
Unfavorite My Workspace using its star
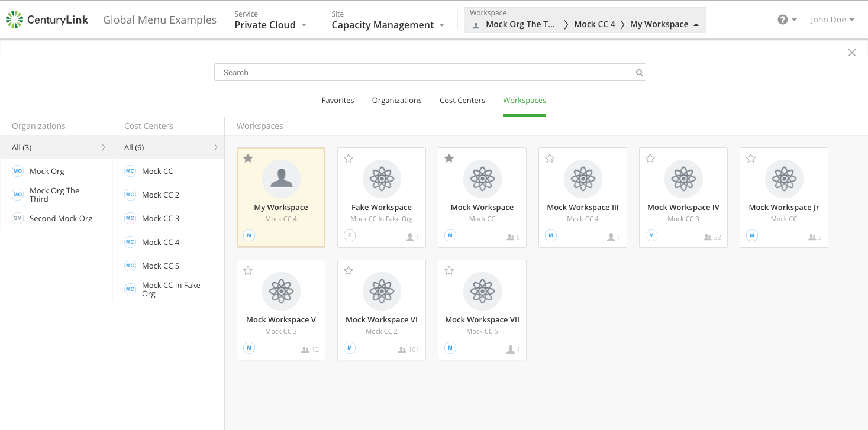[248, 159]
